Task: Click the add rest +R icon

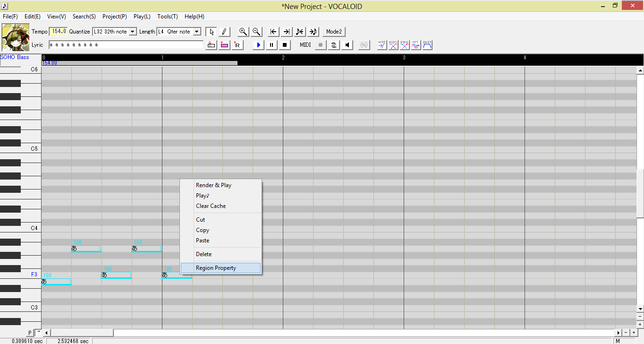Action: click(x=237, y=45)
